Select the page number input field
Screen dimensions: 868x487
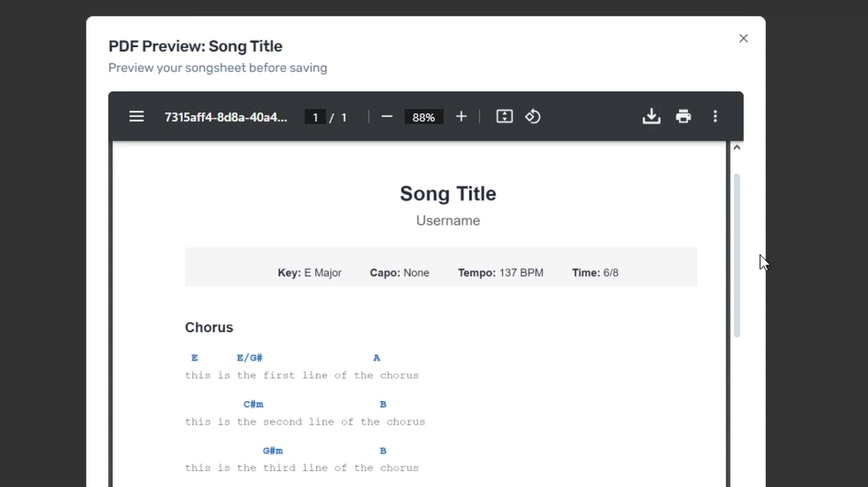pos(315,117)
